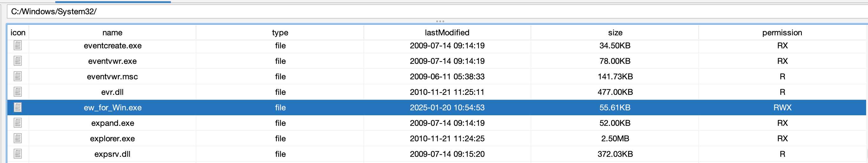The image size is (868, 163).
Task: Click the 2.50MB size cell
Action: pos(615,139)
